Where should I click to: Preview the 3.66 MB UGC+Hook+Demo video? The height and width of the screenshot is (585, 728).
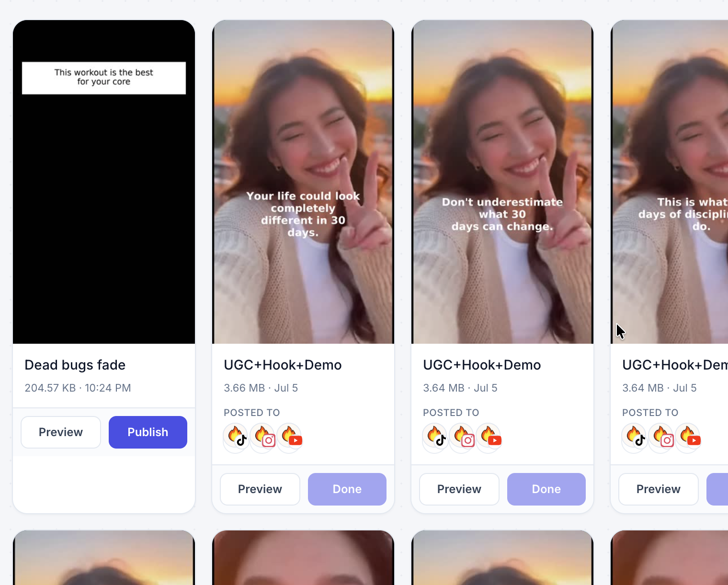click(x=260, y=489)
